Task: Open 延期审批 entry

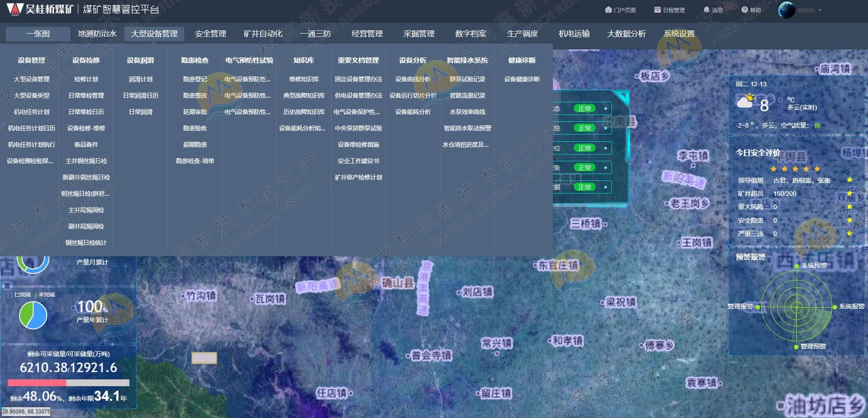Action: pyautogui.click(x=195, y=112)
